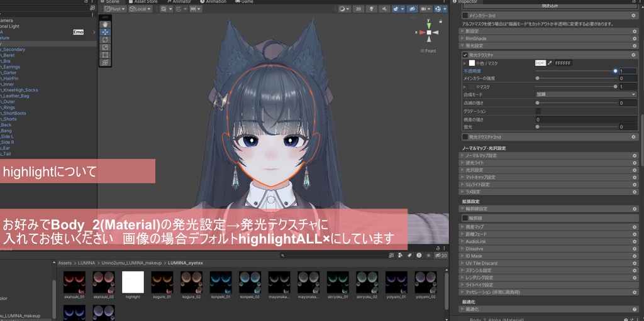644x321 pixels.
Task: Switch to the Animator tab
Action: [179, 2]
